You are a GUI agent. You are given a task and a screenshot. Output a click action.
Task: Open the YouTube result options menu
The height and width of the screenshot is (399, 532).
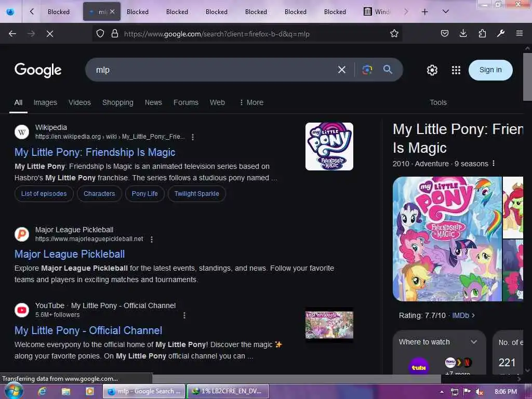tap(184, 315)
